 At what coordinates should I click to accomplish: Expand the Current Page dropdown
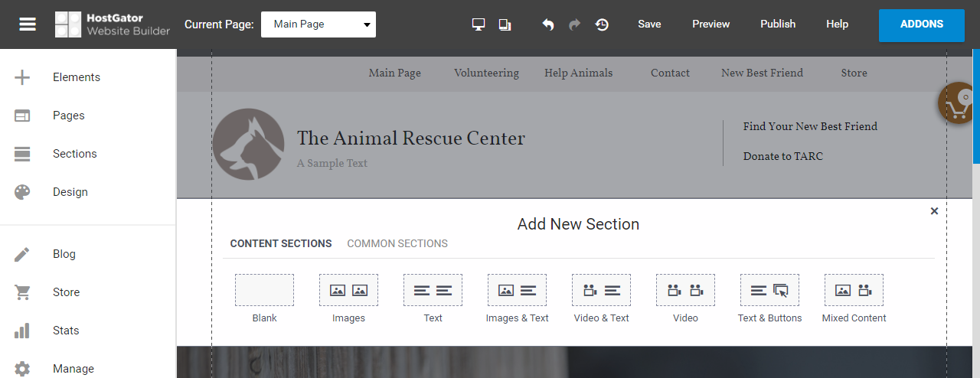pyautogui.click(x=318, y=24)
